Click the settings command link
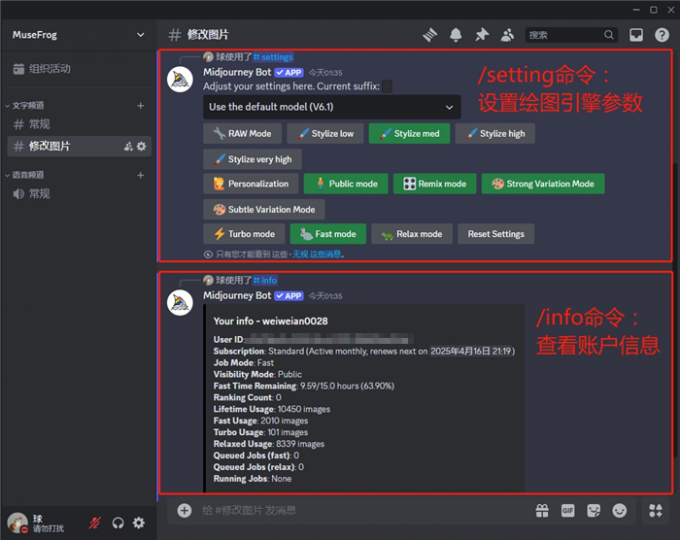 (273, 57)
